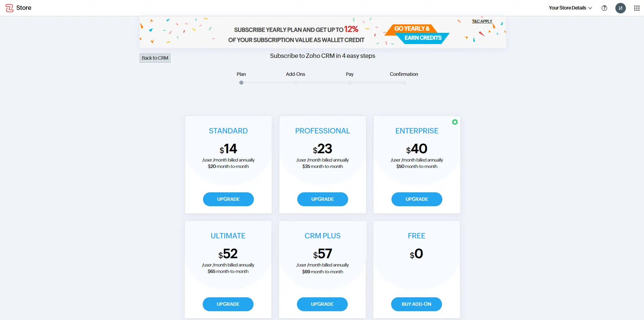Open the help question mark icon
Screen dimensions: 644x320
604,8
